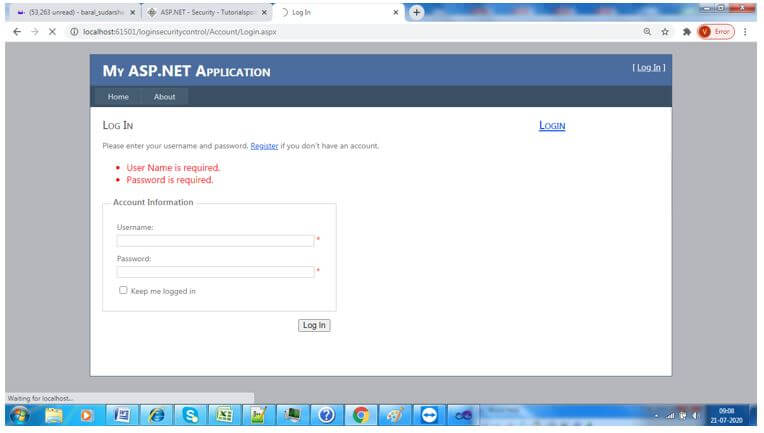Image resolution: width=764 pixels, height=433 pixels.
Task: Open Skype from the taskbar
Action: (191, 415)
